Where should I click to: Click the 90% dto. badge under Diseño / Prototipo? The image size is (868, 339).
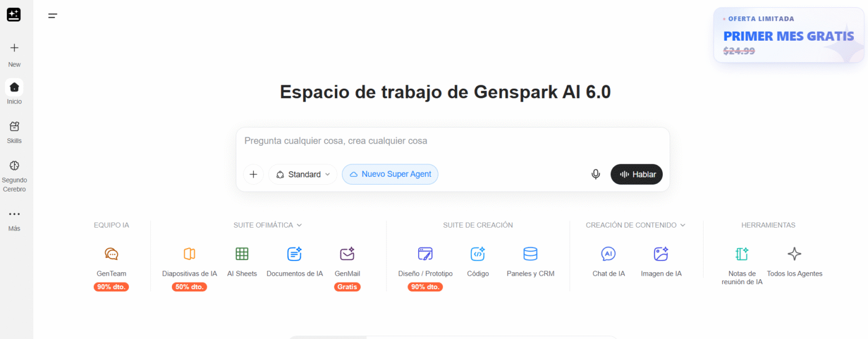coord(425,287)
